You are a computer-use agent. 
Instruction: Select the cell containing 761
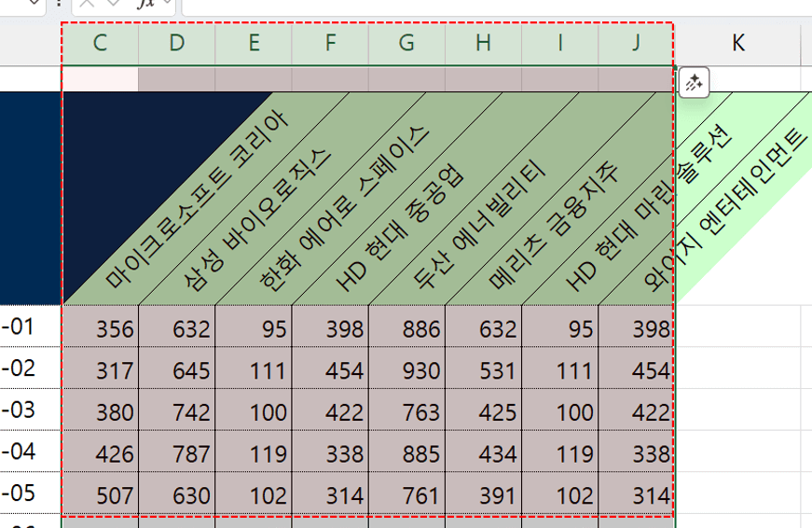tap(407, 493)
